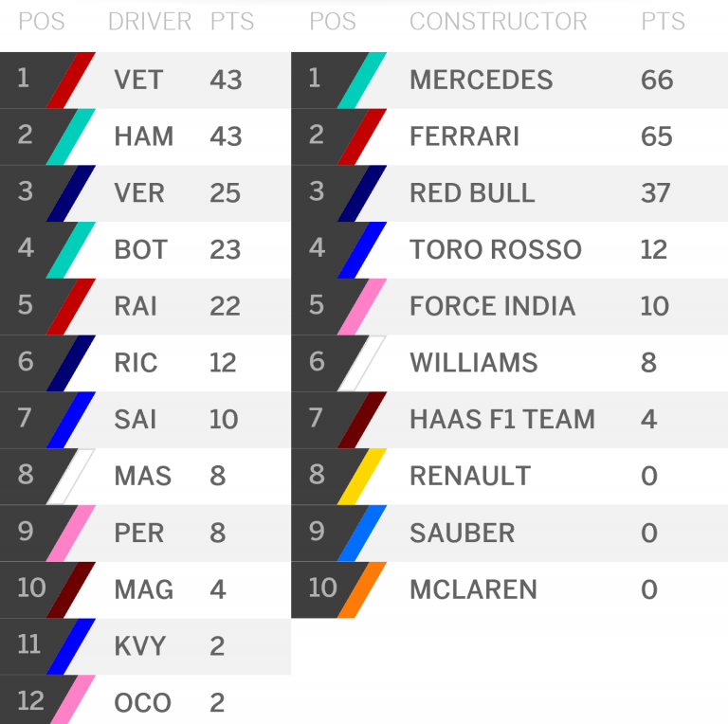Select Force India pink color stripe
This screenshot has height=724, width=728.
pyautogui.click(x=362, y=307)
